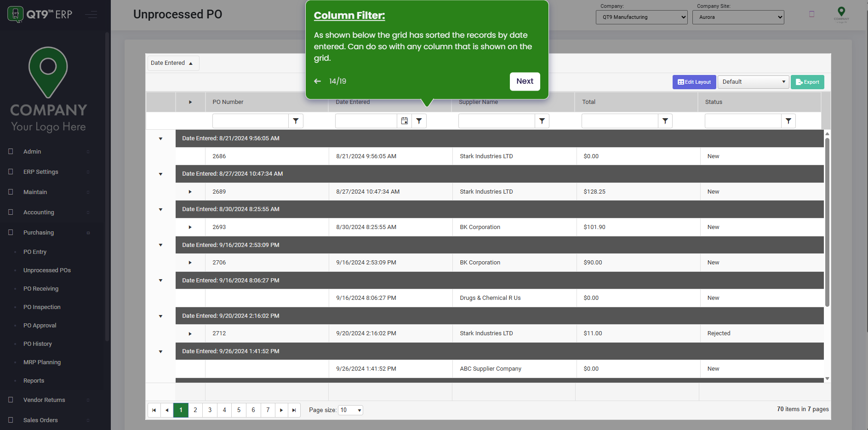Image resolution: width=868 pixels, height=430 pixels.
Task: Open PO Inspection in the sidebar
Action: (42, 307)
